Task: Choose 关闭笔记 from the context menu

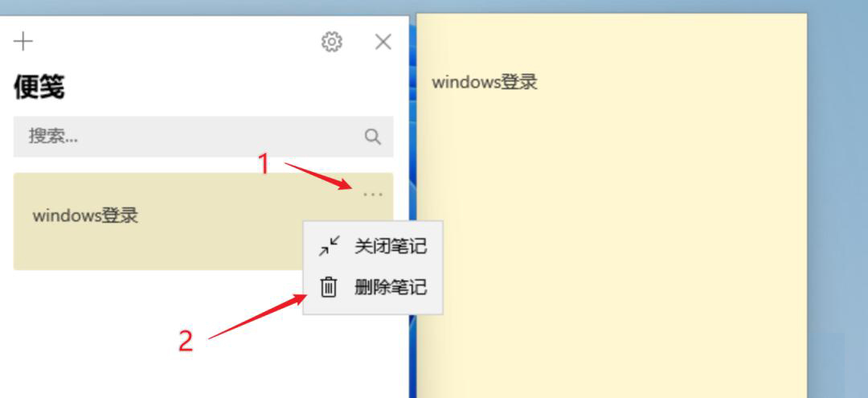Action: (x=373, y=246)
